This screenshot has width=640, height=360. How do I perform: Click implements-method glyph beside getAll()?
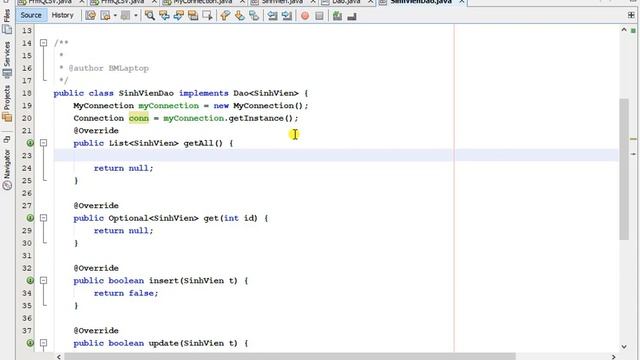coord(30,143)
